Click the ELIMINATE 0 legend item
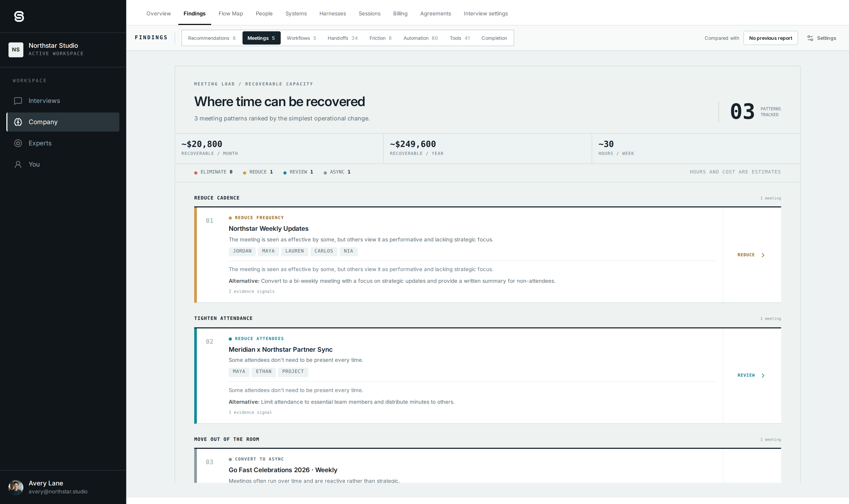Image resolution: width=849 pixels, height=504 pixels. click(213, 172)
